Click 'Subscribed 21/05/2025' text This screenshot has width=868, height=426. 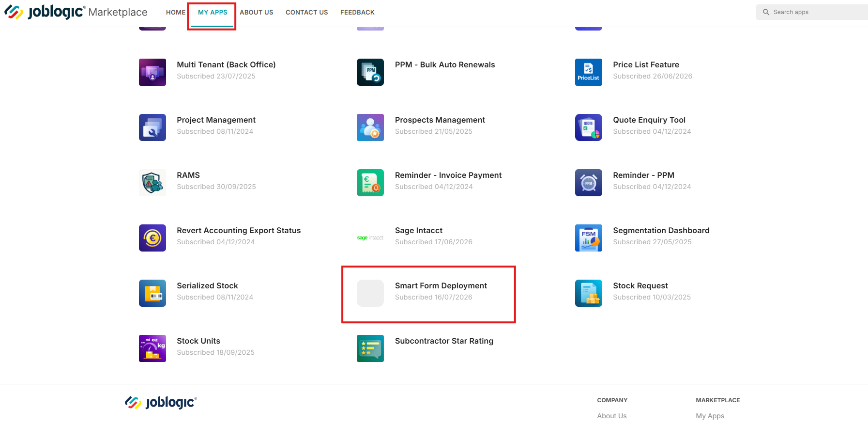(x=434, y=131)
